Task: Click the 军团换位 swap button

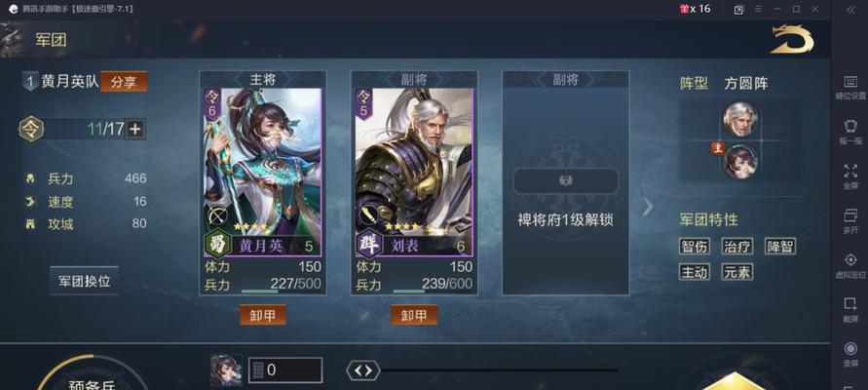Action: pyautogui.click(x=84, y=281)
